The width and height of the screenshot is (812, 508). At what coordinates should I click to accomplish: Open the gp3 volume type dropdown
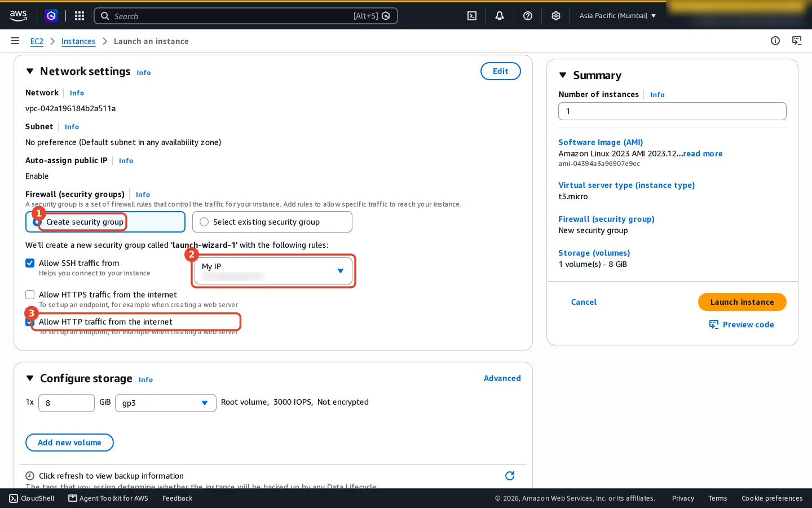(x=166, y=403)
